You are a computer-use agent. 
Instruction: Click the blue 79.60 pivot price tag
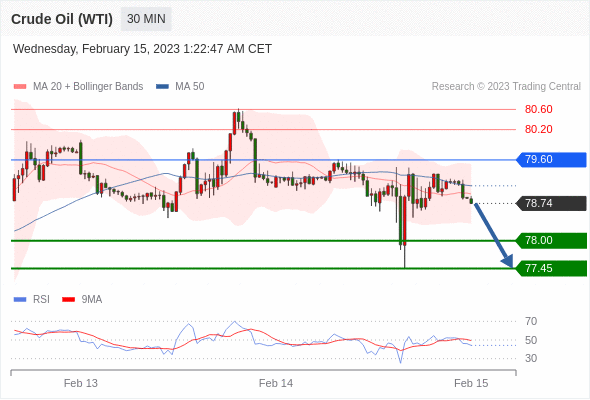coord(551,160)
